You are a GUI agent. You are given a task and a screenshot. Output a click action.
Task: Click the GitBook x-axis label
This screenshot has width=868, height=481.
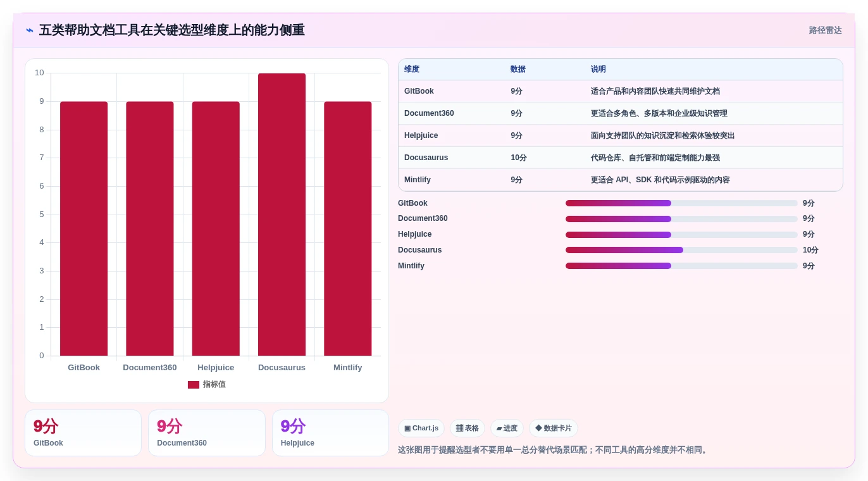[x=84, y=368]
